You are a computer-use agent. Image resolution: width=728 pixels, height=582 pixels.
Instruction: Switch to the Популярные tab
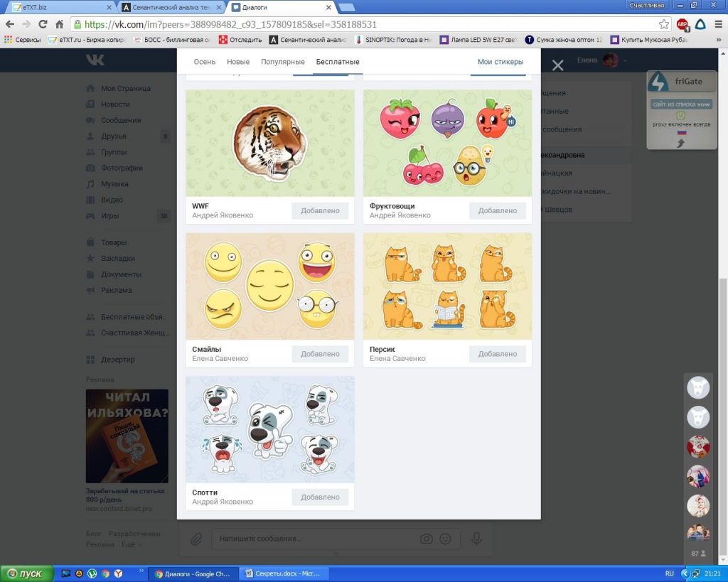282,62
